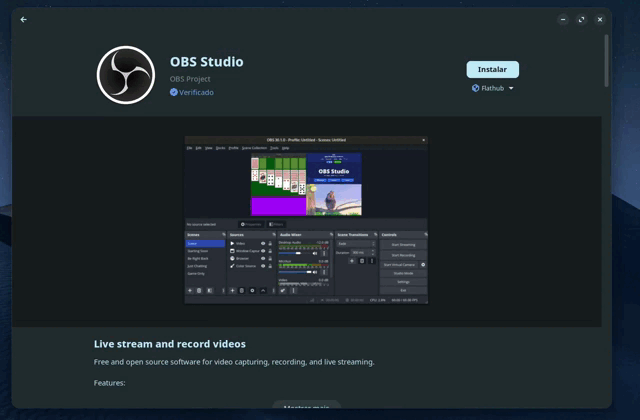Open the Fade transition dropdown

pyautogui.click(x=356, y=243)
